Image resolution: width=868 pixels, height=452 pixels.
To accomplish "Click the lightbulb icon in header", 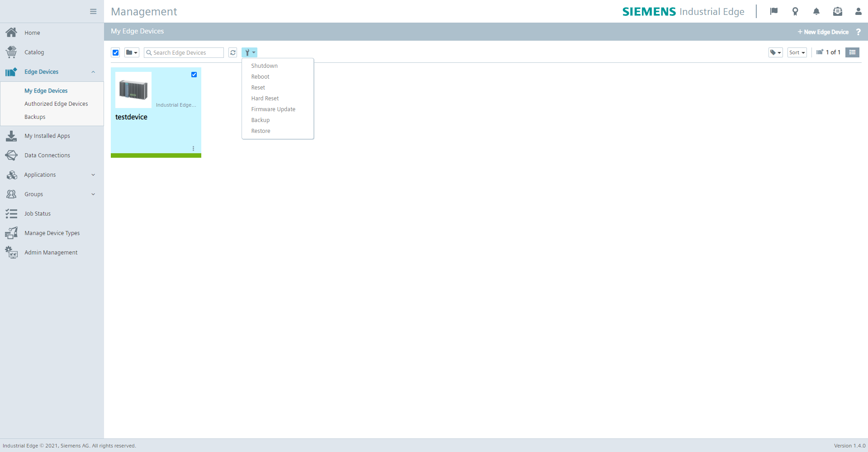I will [795, 12].
